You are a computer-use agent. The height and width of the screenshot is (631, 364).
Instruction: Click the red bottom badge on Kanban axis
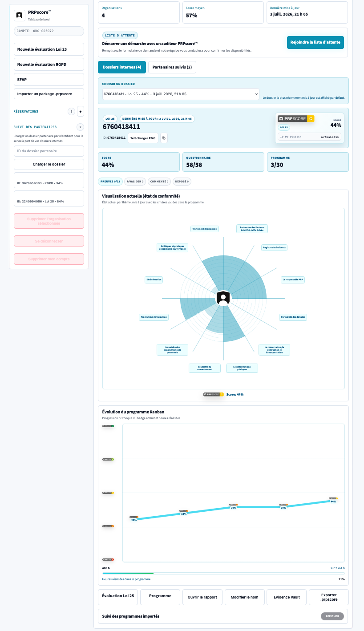108,559
